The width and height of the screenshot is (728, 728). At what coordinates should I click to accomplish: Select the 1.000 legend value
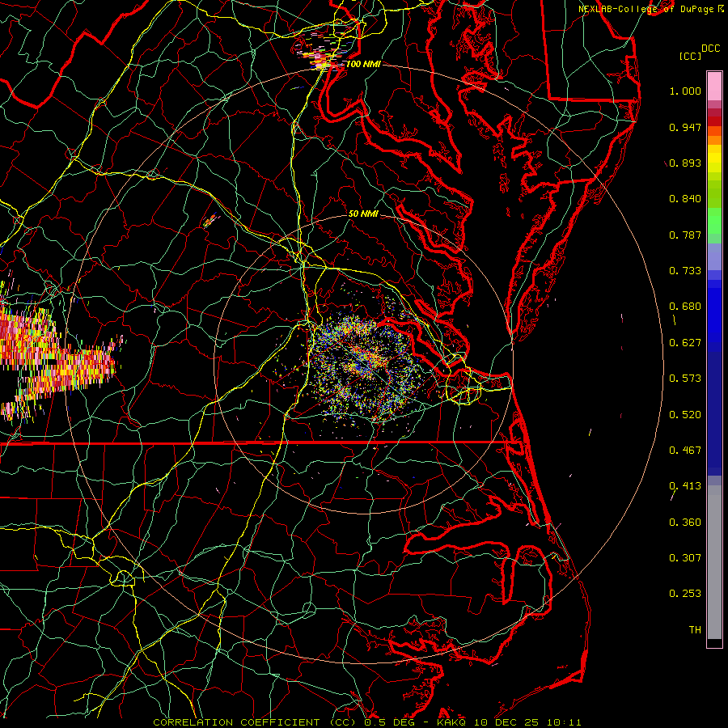(685, 91)
